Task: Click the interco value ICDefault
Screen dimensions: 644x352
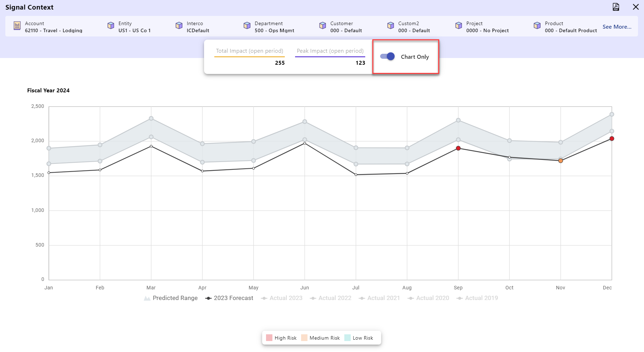Action: (198, 31)
